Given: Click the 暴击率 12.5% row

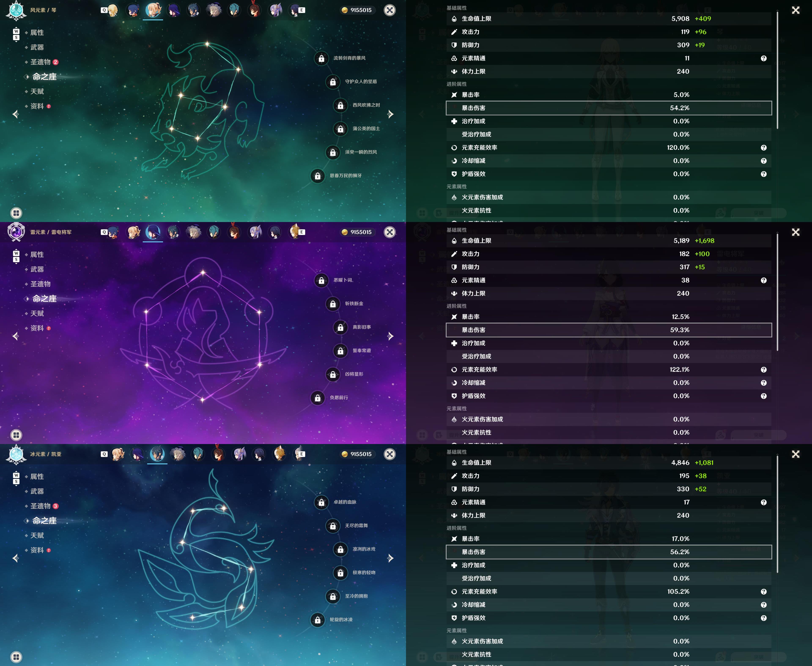Looking at the screenshot, I should (609, 317).
